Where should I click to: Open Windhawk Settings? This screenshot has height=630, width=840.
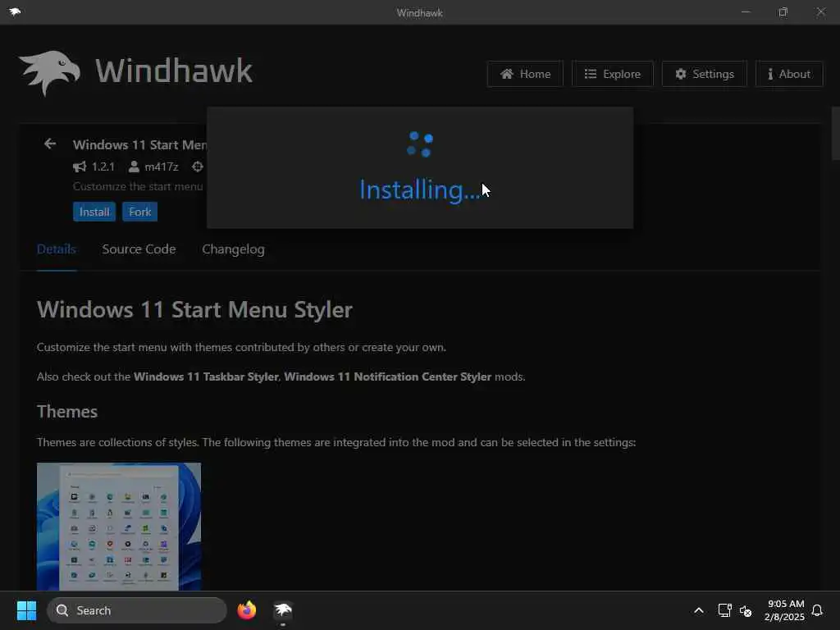(x=705, y=74)
